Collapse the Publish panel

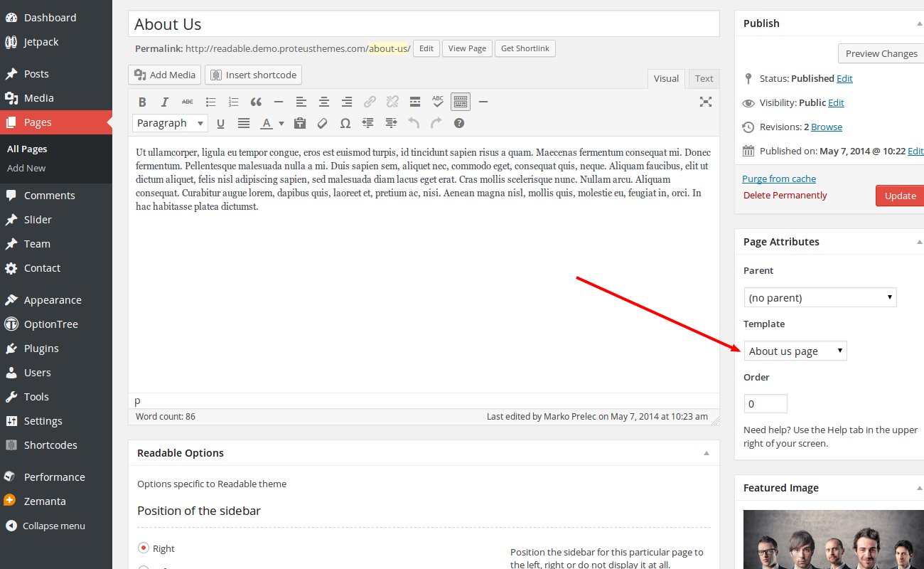tap(919, 23)
